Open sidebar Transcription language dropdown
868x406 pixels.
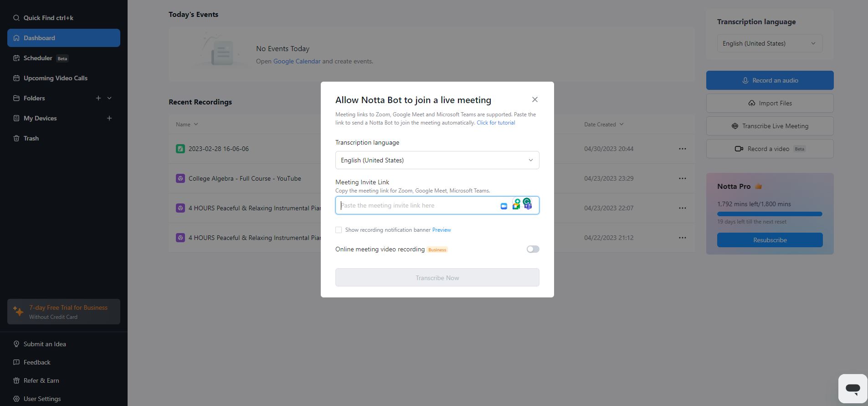(x=770, y=43)
